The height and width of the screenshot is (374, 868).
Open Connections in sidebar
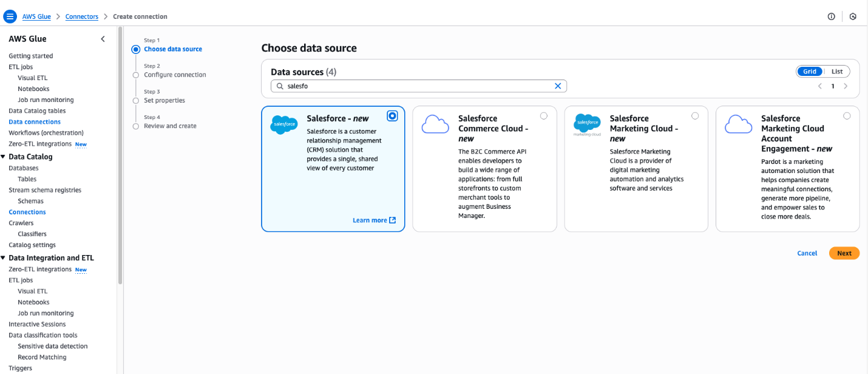(27, 212)
